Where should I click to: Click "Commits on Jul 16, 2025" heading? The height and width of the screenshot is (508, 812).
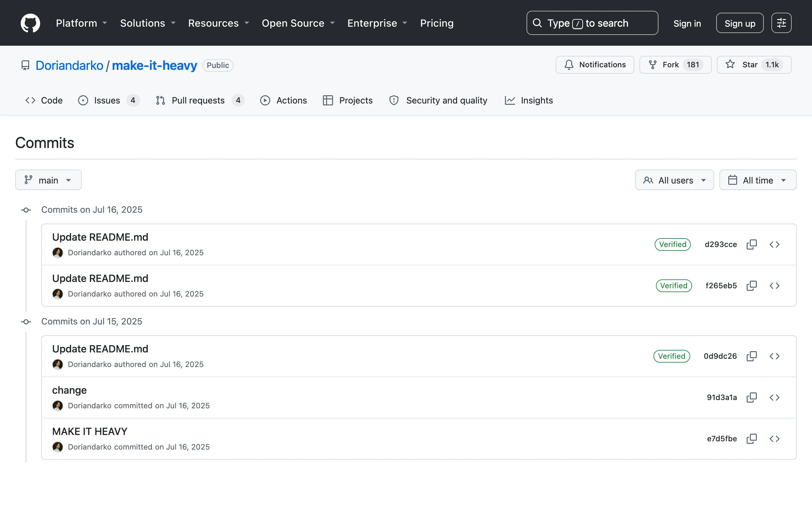(92, 210)
